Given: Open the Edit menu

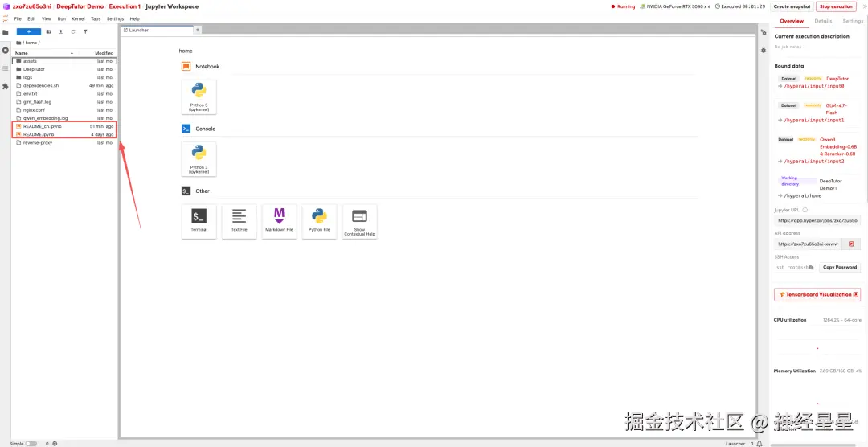Looking at the screenshot, I should (31, 18).
